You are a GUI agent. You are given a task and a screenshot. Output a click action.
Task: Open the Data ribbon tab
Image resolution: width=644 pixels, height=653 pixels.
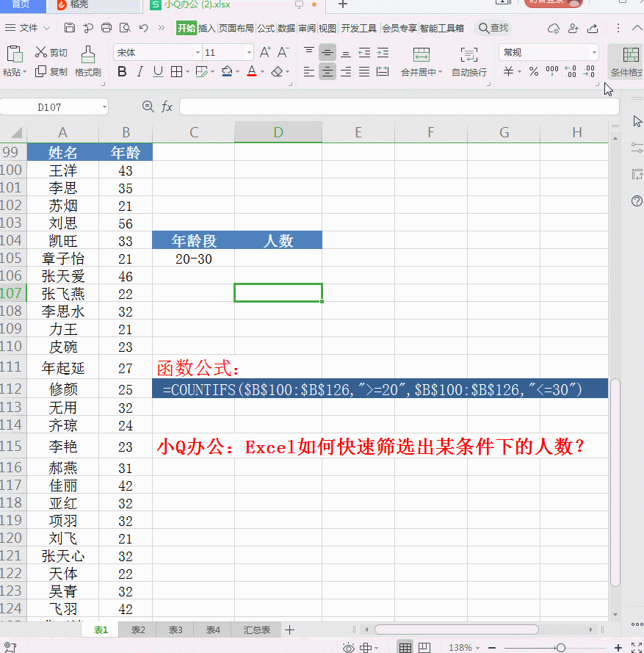click(286, 28)
